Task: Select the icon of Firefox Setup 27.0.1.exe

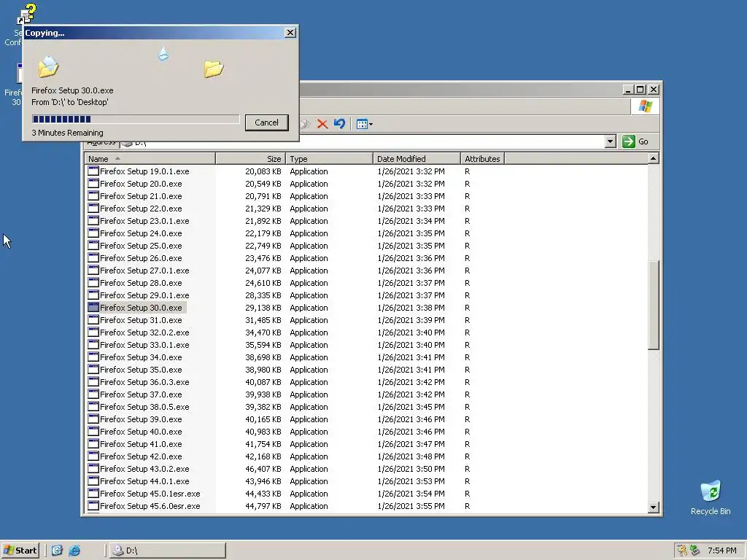Action: 93,270
